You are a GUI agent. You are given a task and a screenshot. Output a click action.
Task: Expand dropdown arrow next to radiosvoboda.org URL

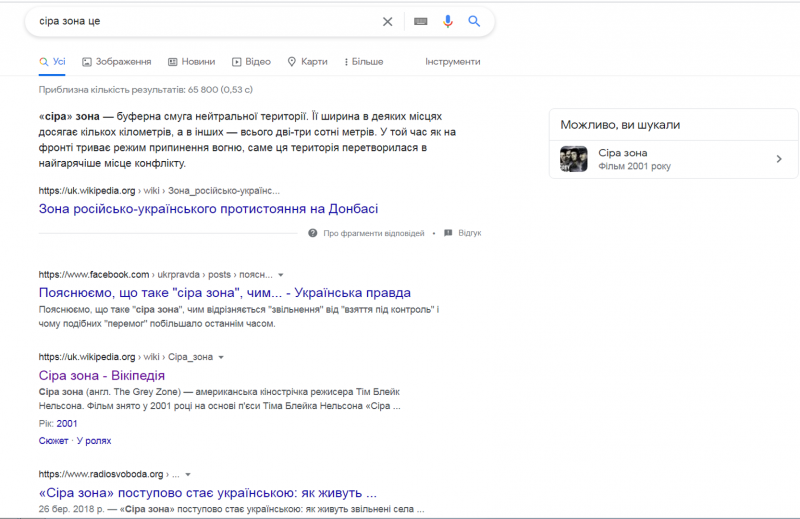coord(188,475)
